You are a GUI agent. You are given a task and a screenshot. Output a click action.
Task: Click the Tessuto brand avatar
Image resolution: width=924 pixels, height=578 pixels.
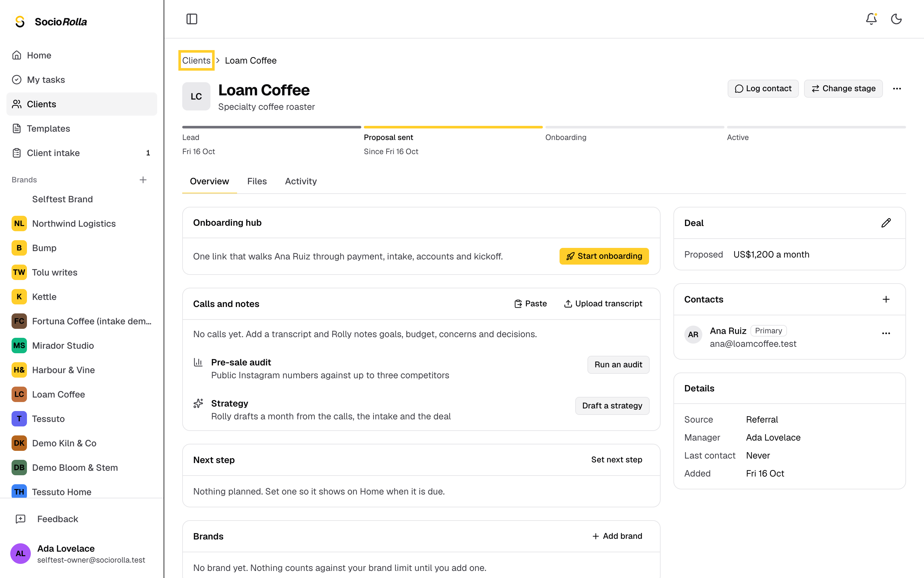(19, 419)
